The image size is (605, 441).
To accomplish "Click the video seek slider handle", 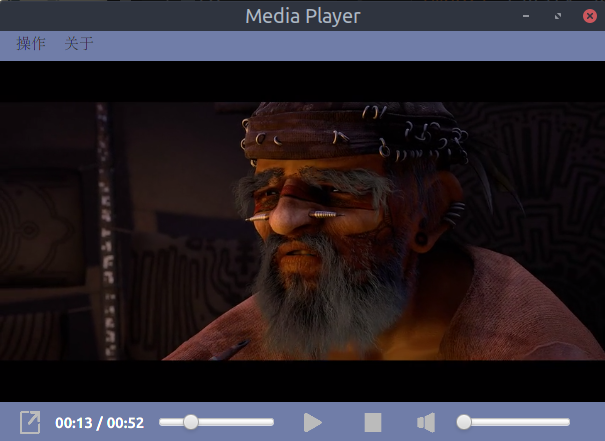I will 190,422.
